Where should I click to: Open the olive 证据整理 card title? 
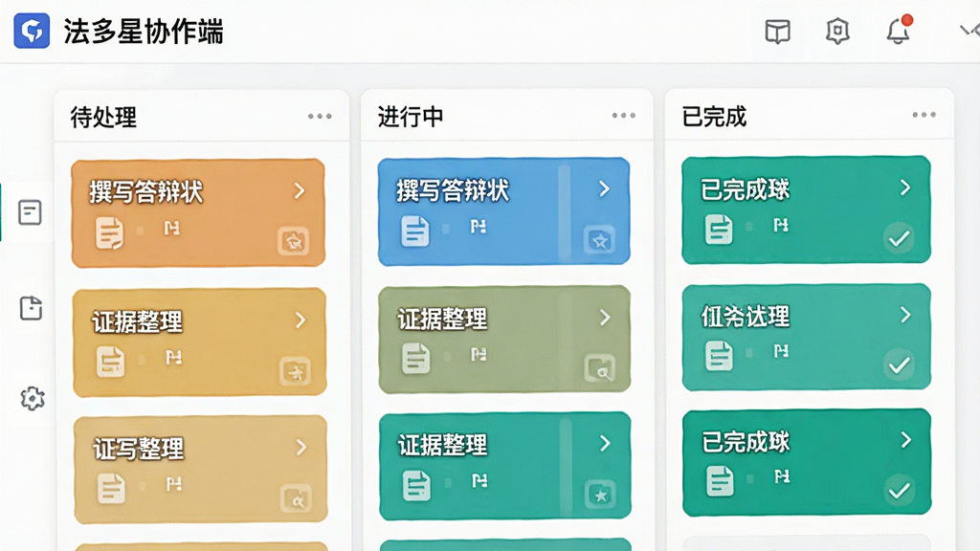click(x=442, y=319)
